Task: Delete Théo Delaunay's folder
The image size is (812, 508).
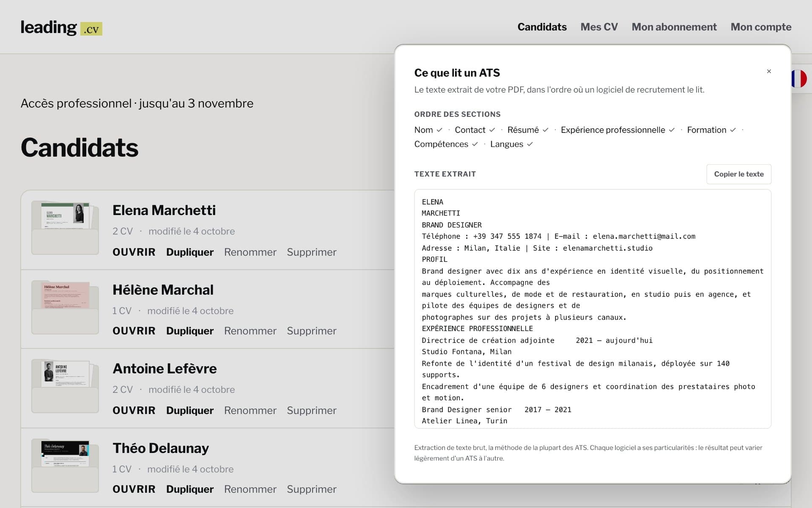Action: (312, 489)
